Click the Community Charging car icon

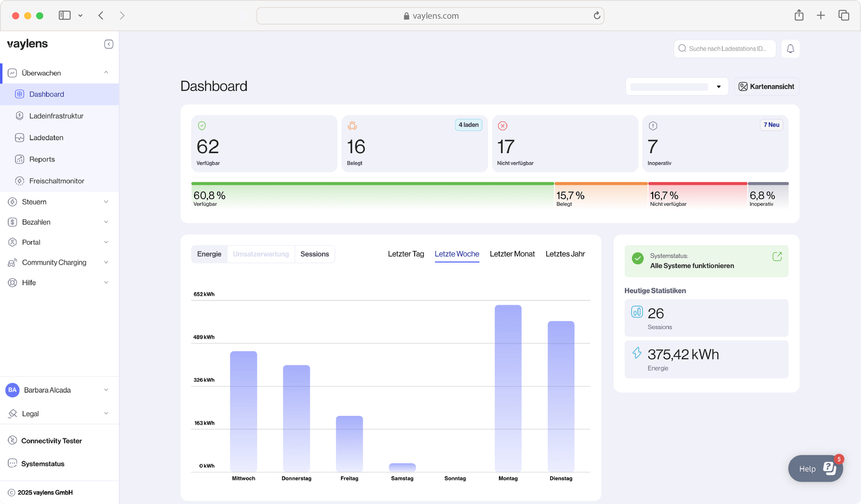[12, 263]
